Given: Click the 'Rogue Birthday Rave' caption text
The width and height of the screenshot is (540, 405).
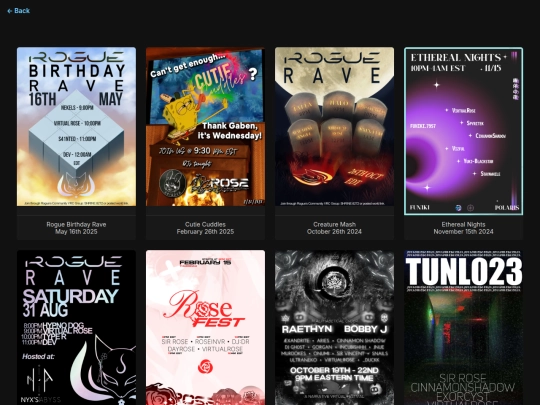Looking at the screenshot, I should [76, 225].
